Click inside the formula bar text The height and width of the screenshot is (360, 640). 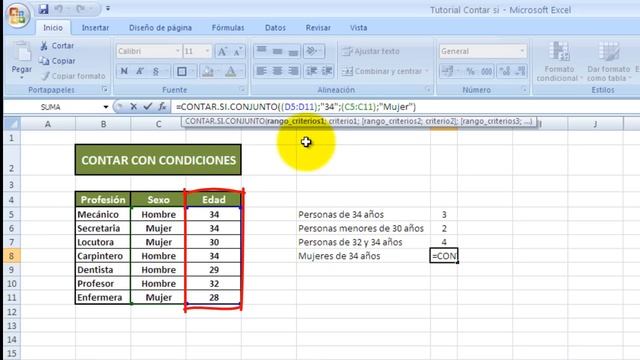[x=296, y=107]
